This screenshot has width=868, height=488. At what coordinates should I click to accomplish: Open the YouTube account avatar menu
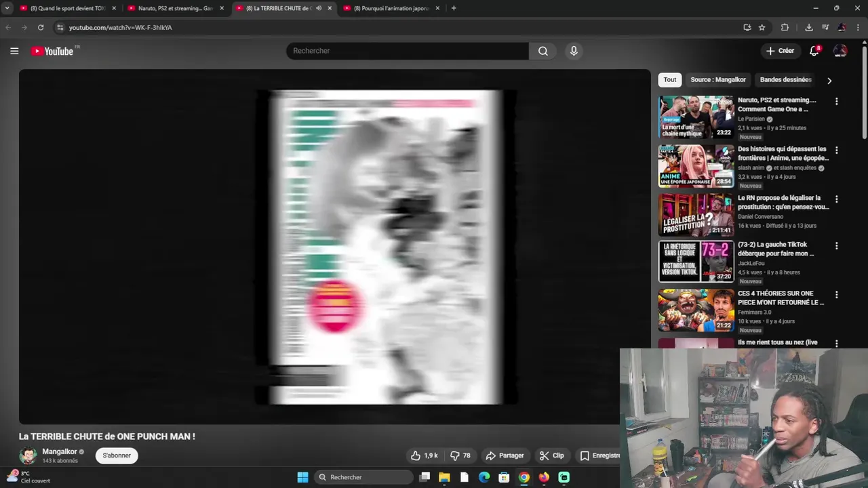point(840,51)
